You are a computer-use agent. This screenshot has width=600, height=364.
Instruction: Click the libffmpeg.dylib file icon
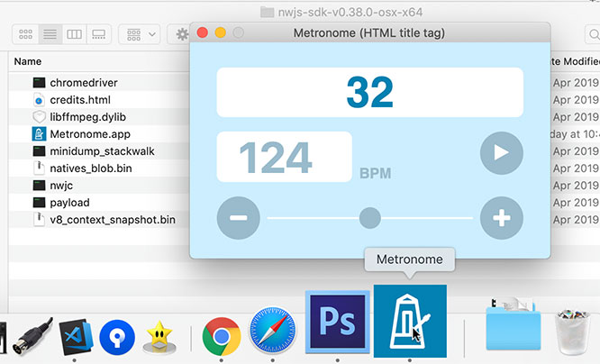(x=39, y=117)
